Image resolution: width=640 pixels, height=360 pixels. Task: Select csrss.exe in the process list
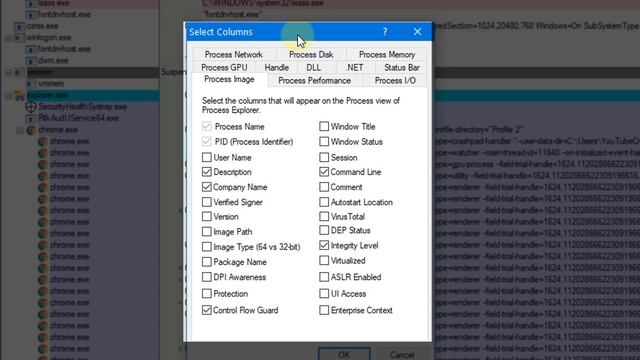point(42,26)
